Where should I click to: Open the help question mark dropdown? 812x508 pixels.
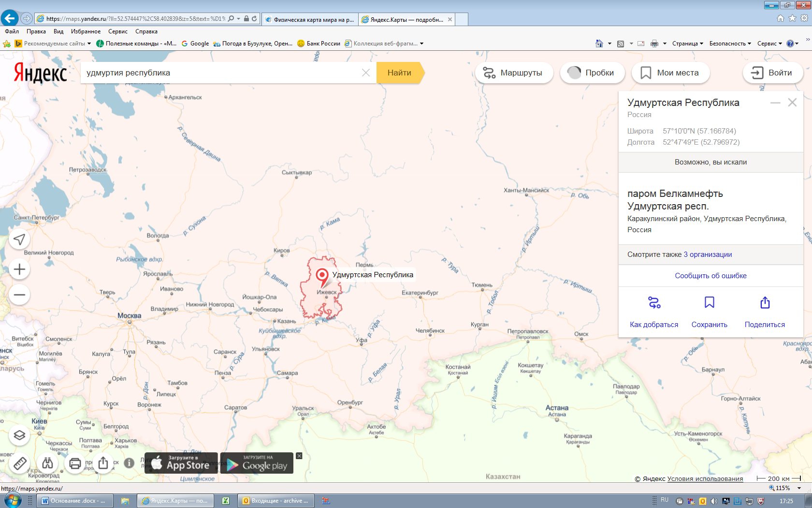pyautogui.click(x=792, y=44)
